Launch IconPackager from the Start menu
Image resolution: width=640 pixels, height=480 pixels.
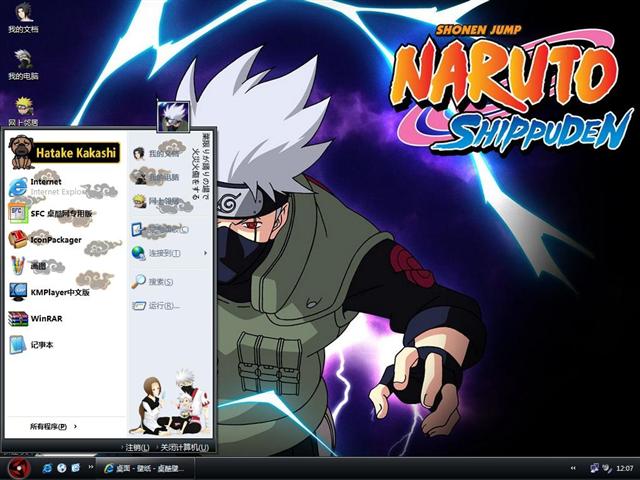[45, 240]
